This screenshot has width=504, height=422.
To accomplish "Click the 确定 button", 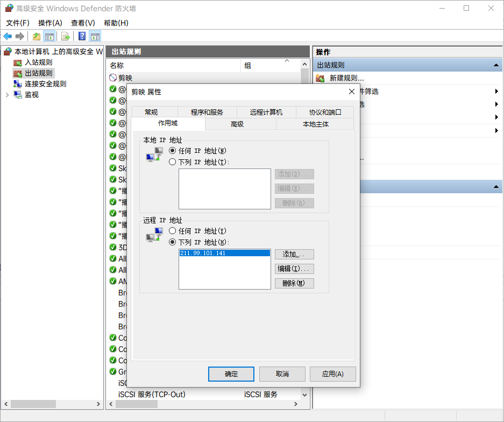I will click(x=231, y=374).
